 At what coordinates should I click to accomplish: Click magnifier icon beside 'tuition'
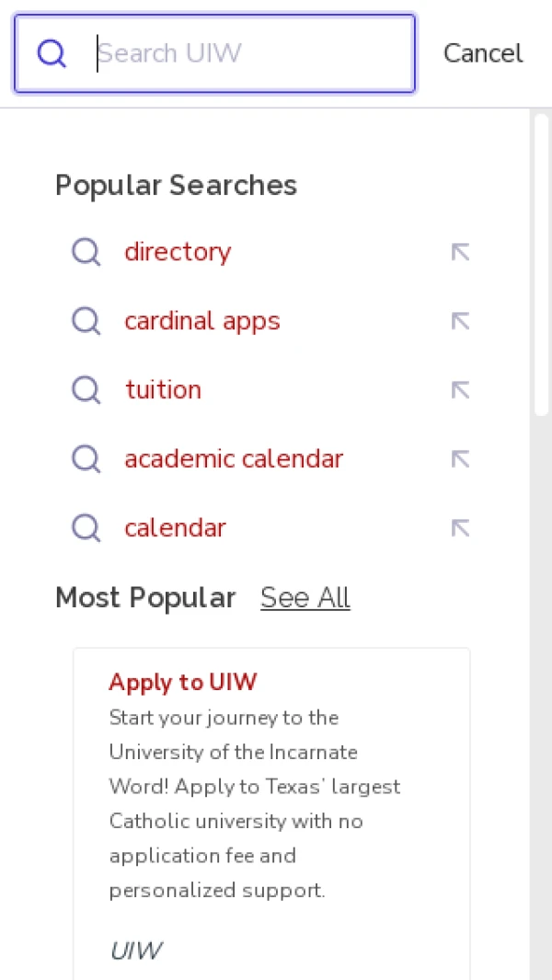pyautogui.click(x=86, y=389)
